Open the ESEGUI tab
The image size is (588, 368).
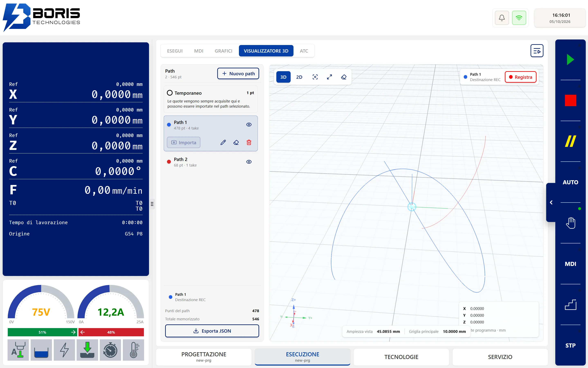point(175,51)
